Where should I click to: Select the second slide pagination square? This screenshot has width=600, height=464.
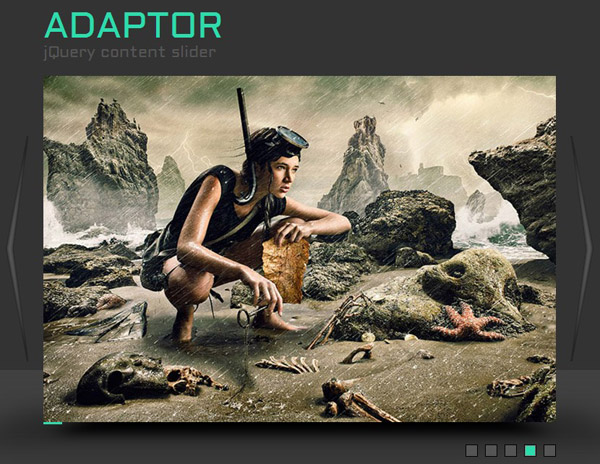click(491, 450)
